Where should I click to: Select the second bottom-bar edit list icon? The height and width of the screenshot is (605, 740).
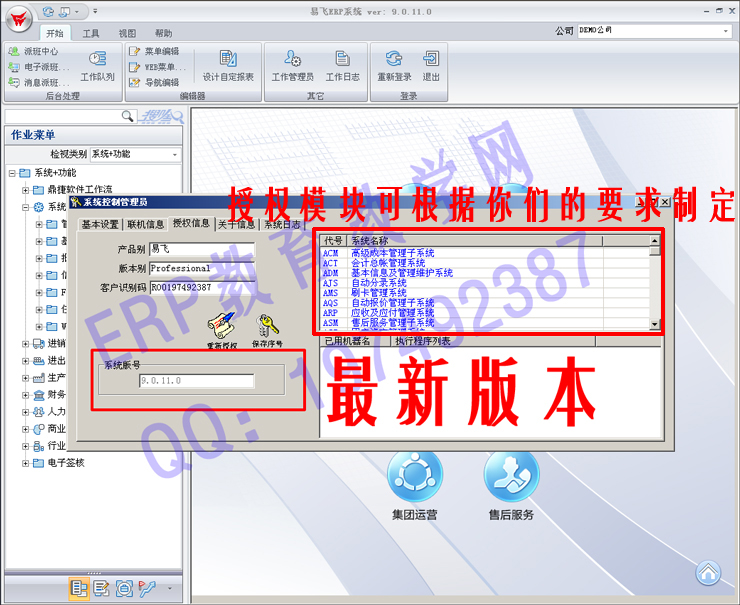[x=101, y=588]
